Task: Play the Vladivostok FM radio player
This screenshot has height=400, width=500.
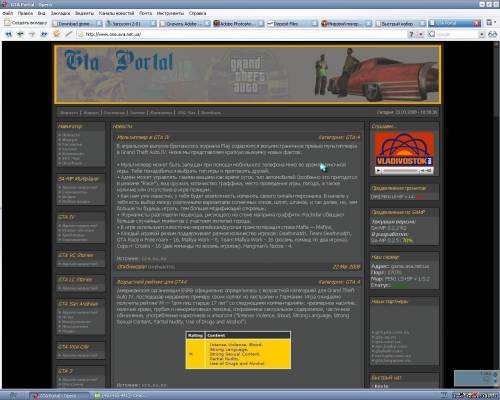Action: click(x=378, y=171)
